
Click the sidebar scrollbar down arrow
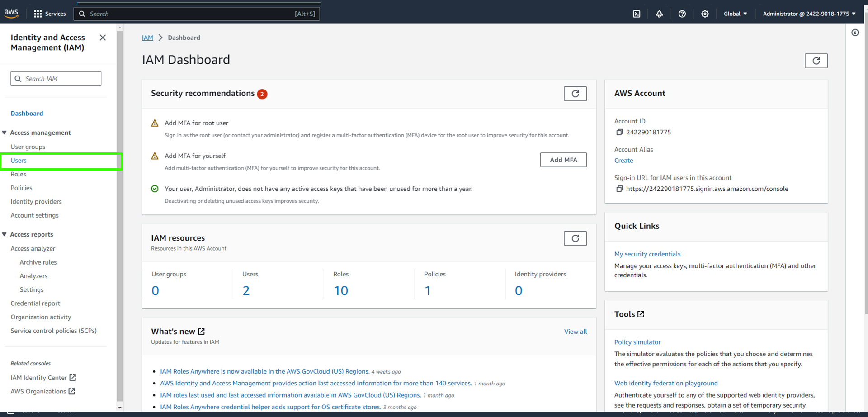(120, 408)
